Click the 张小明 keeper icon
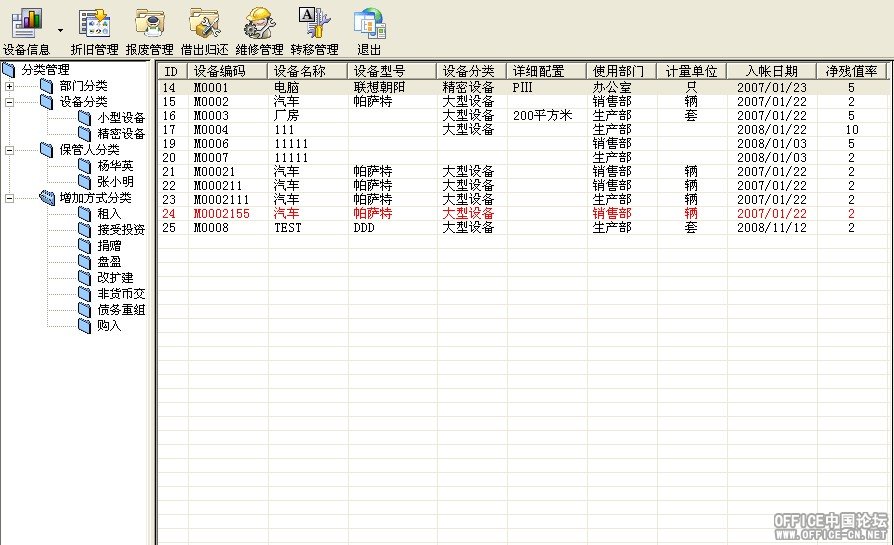This screenshot has width=894, height=545. pos(84,182)
